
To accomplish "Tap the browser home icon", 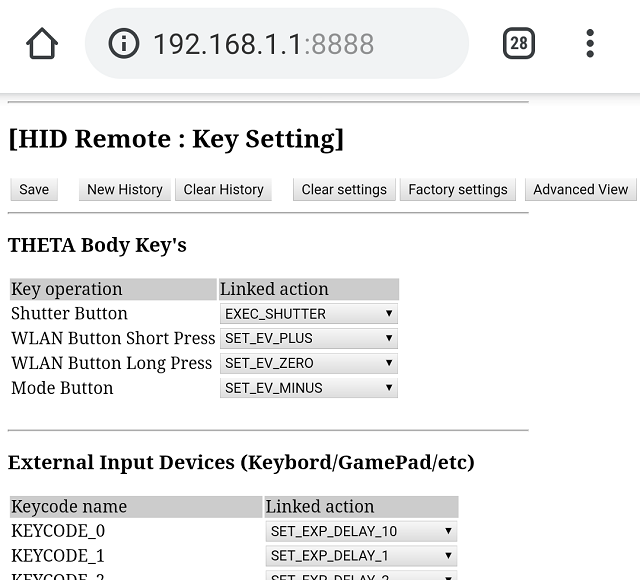I will click(x=42, y=44).
